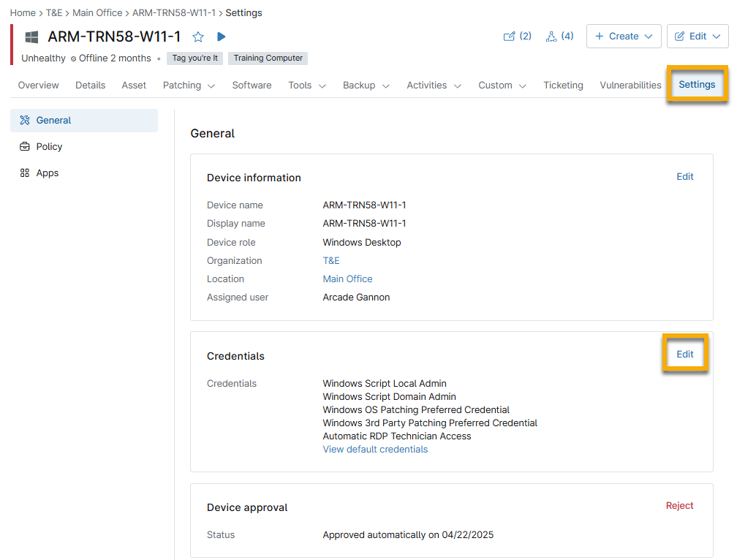Edit the Credentials section

coord(684,354)
